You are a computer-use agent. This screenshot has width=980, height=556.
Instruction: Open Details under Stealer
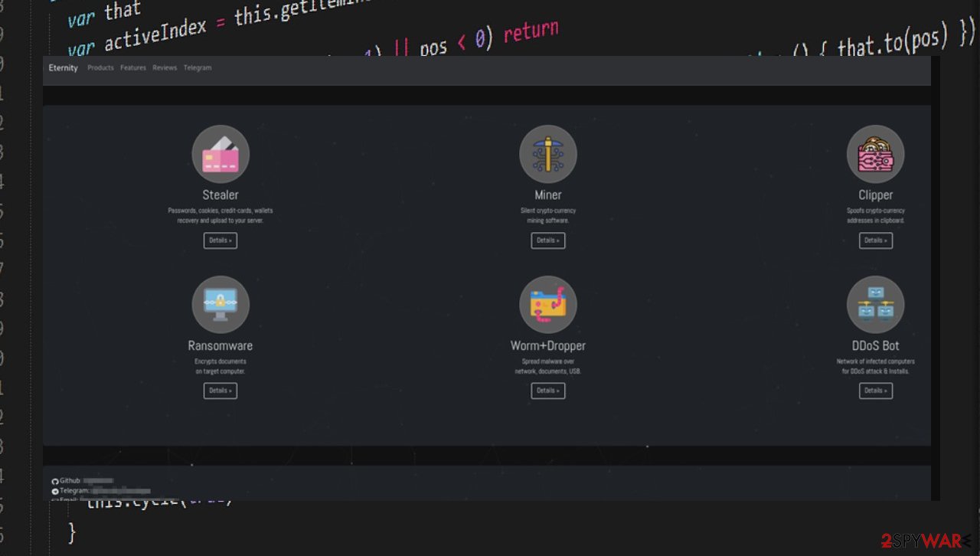click(220, 240)
